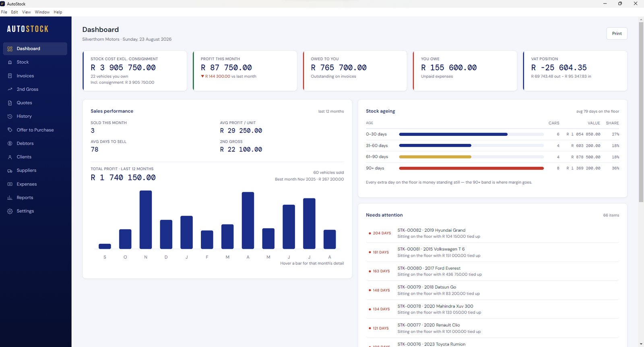This screenshot has width=644, height=347.
Task: Open the Help menu
Action: tap(58, 12)
